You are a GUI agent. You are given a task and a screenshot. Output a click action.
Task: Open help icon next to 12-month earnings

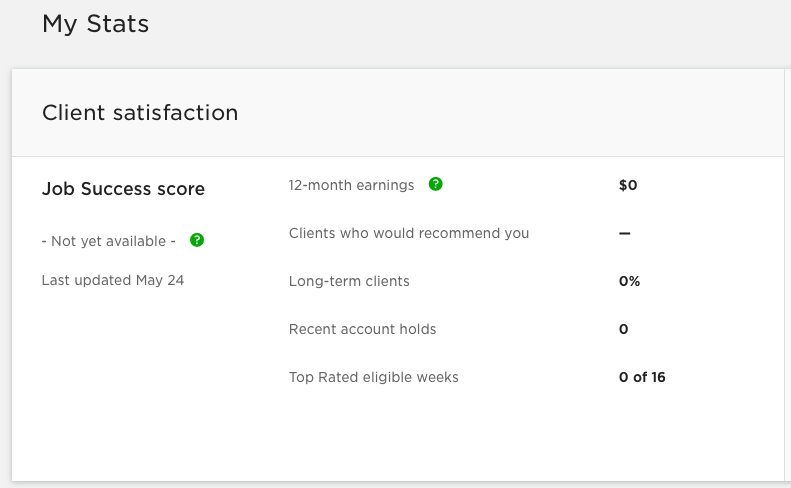(x=435, y=185)
